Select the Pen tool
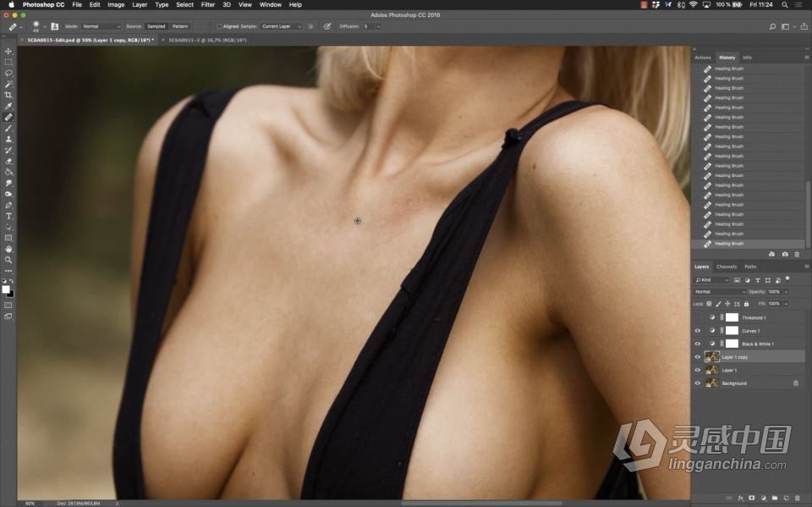This screenshot has height=507, width=812. (x=8, y=206)
